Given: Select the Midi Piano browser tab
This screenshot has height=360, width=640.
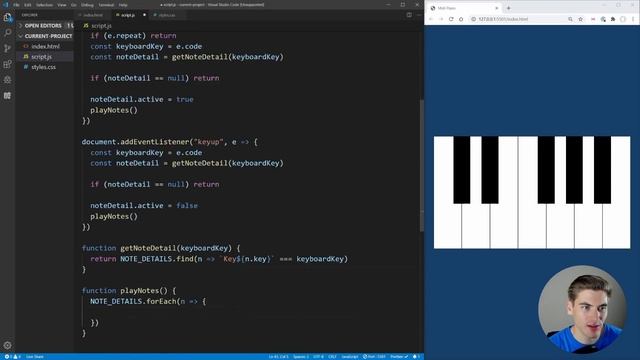Looking at the screenshot, I should [462, 8].
